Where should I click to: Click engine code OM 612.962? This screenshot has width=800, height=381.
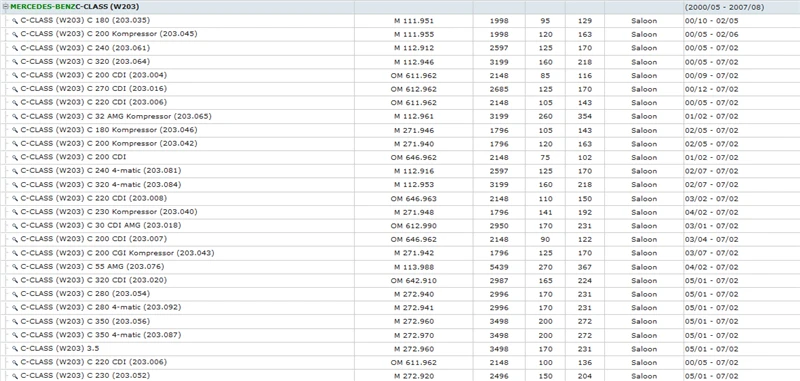pos(414,89)
